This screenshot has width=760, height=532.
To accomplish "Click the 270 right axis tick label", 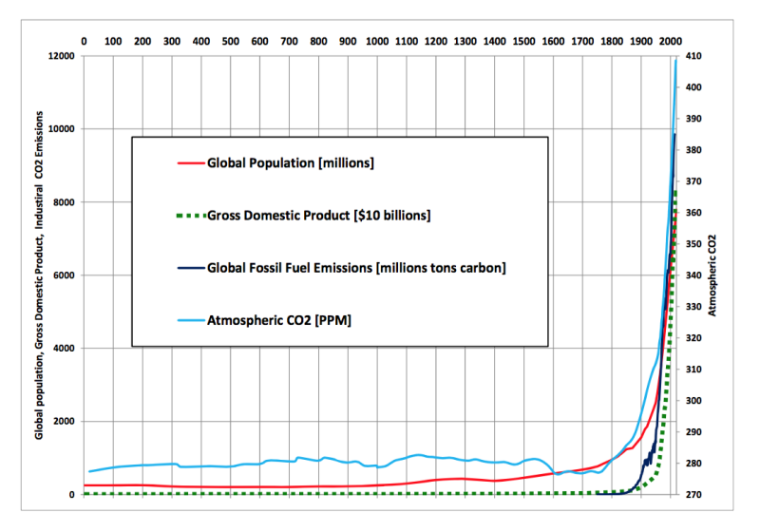I will [693, 495].
